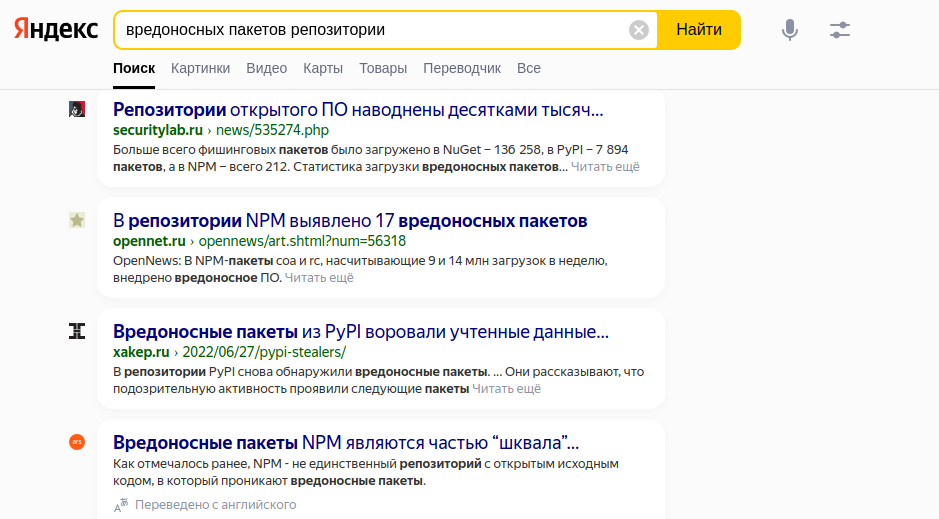Click the xakep.ru favicon

(x=77, y=331)
